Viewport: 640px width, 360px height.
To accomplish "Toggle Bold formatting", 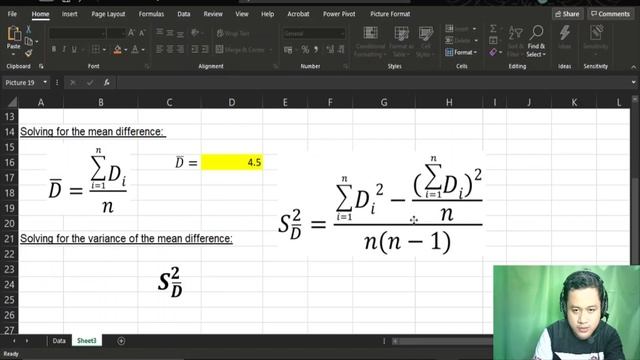I will [x=53, y=50].
